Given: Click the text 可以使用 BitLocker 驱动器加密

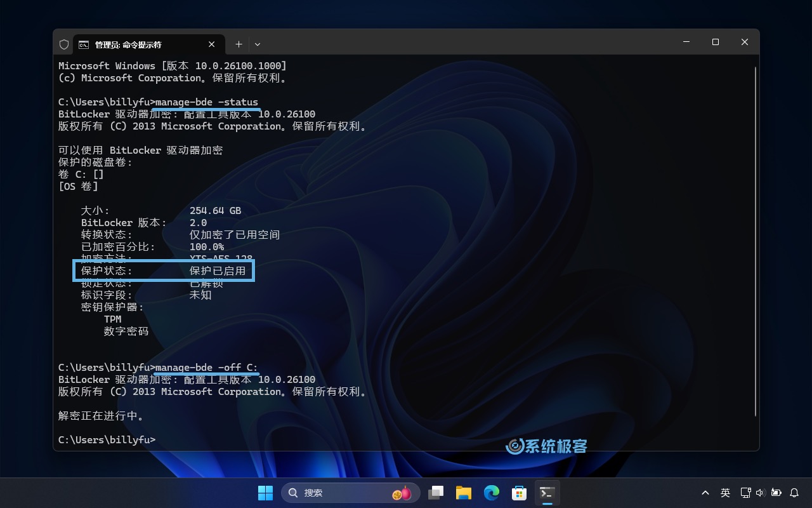Looking at the screenshot, I should point(140,150).
